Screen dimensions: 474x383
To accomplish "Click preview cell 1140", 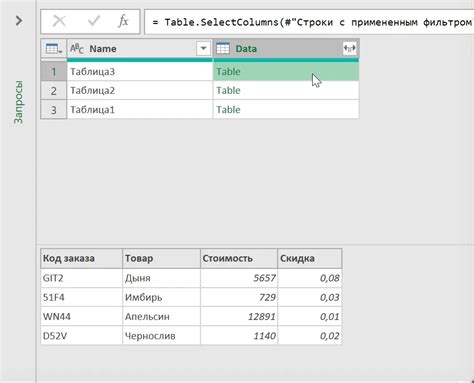I will coord(239,336).
